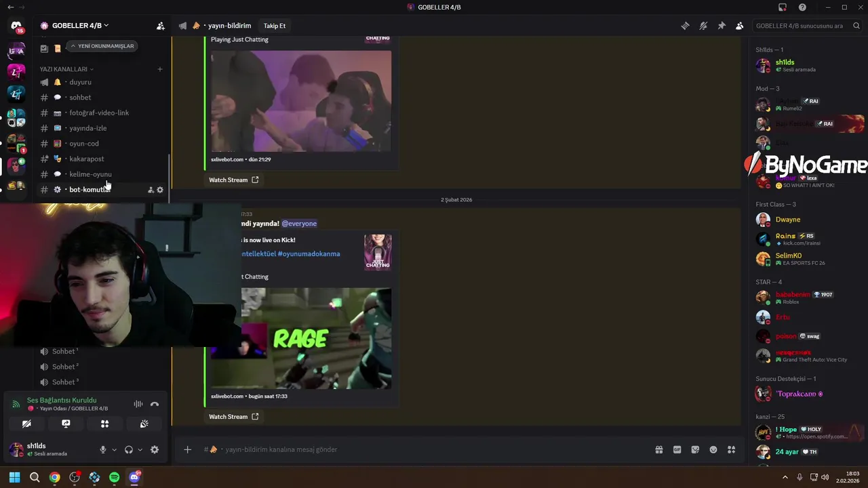Image resolution: width=868 pixels, height=488 pixels.
Task: Open the taskbar volume icon
Action: tap(825, 477)
